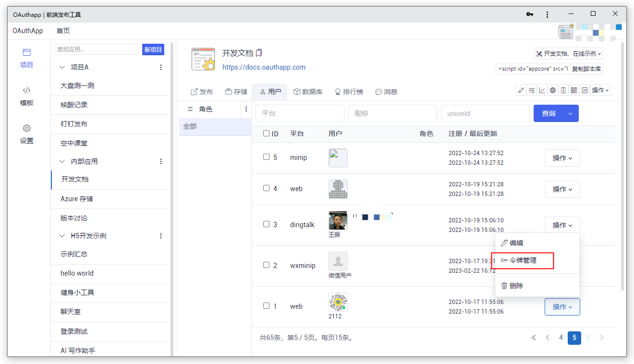Open 操作 dropdown for row 1 web
The width and height of the screenshot is (634, 364).
click(x=562, y=307)
